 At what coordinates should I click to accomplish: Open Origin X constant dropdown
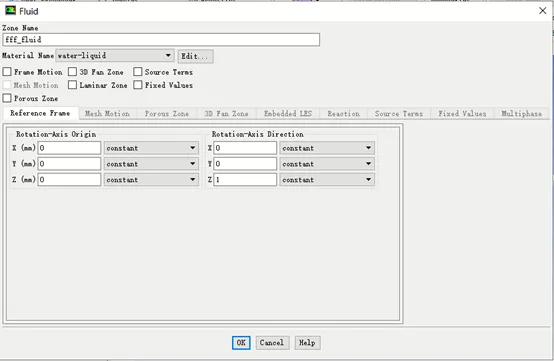tap(151, 148)
